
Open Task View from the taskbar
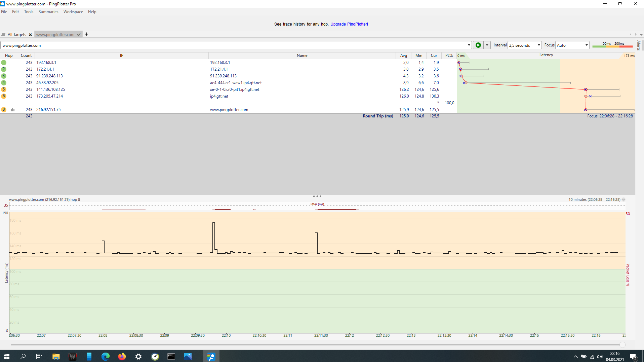click(39, 356)
